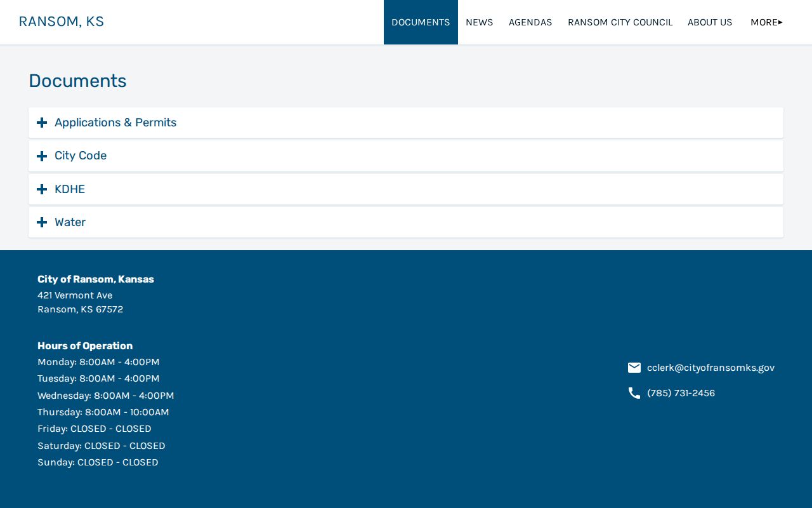Click the Tuesday hours line
The height and width of the screenshot is (508, 812).
(x=98, y=378)
